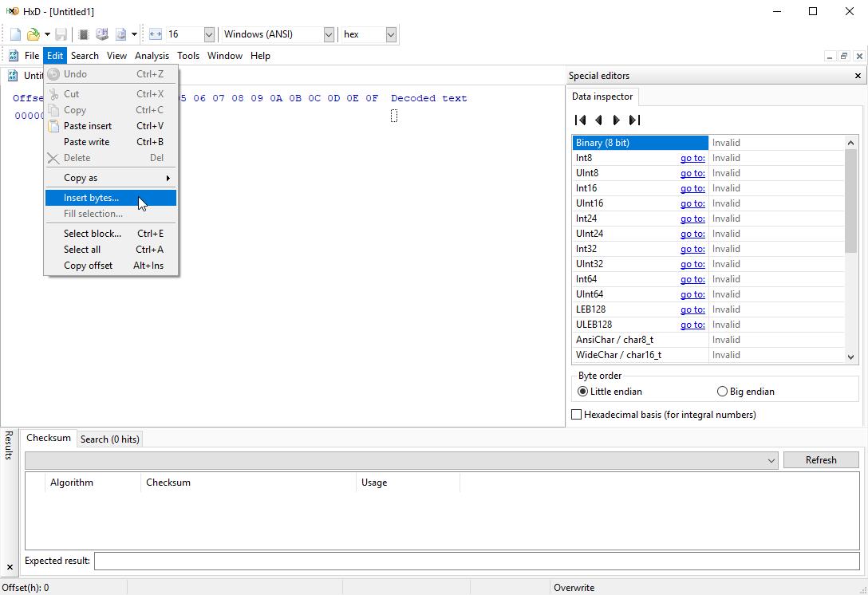Switch to the Search (0 hits) tab
The width and height of the screenshot is (868, 595).
point(109,439)
